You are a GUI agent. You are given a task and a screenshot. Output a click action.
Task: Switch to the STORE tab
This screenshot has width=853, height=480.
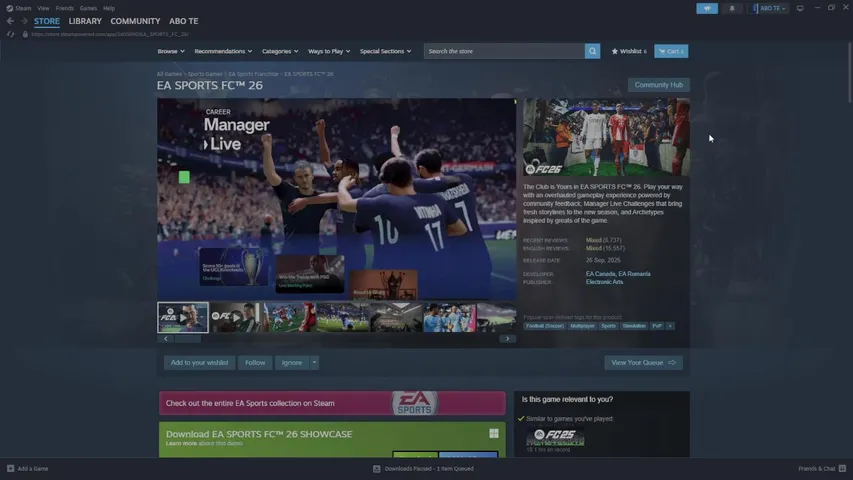coord(47,21)
